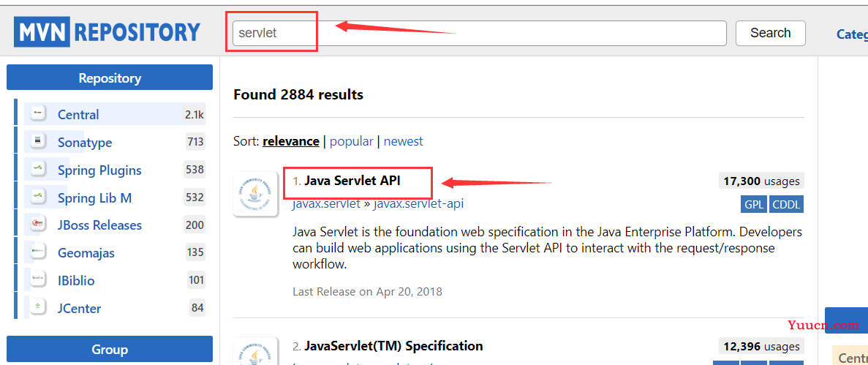The image size is (868, 365).
Task: Click the CDDL license tag
Action: pos(786,204)
